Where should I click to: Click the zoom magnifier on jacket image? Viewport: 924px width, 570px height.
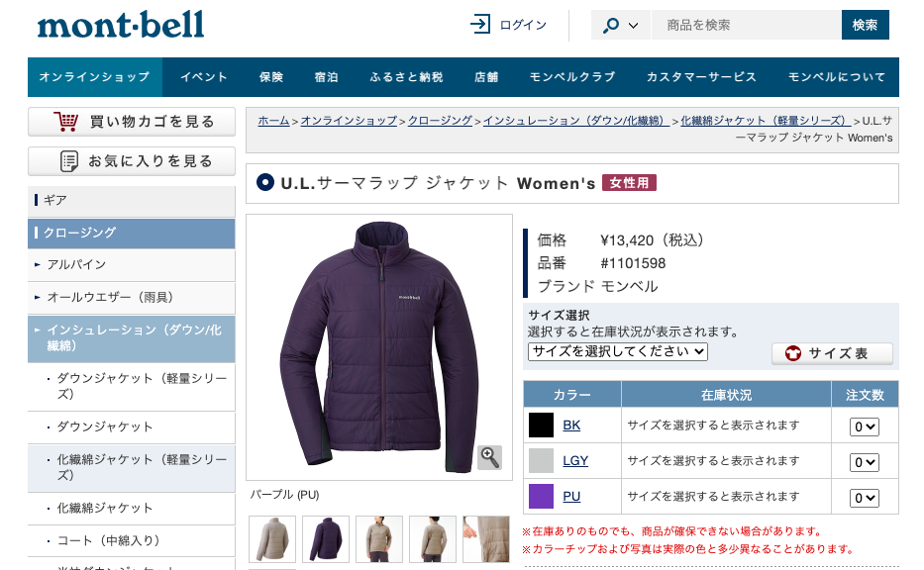pos(489,457)
